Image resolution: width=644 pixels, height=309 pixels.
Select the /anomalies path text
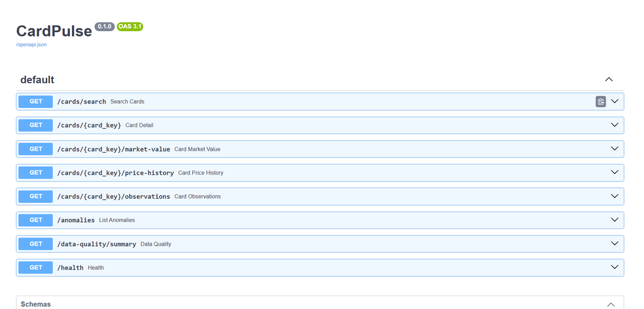pos(76,220)
